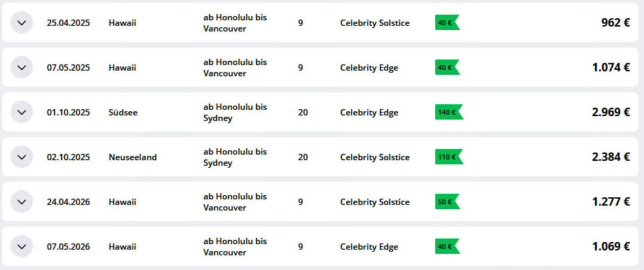The width and height of the screenshot is (644, 270).
Task: Click the 40 € badge on 25.04.2025 cruise
Action: (448, 22)
